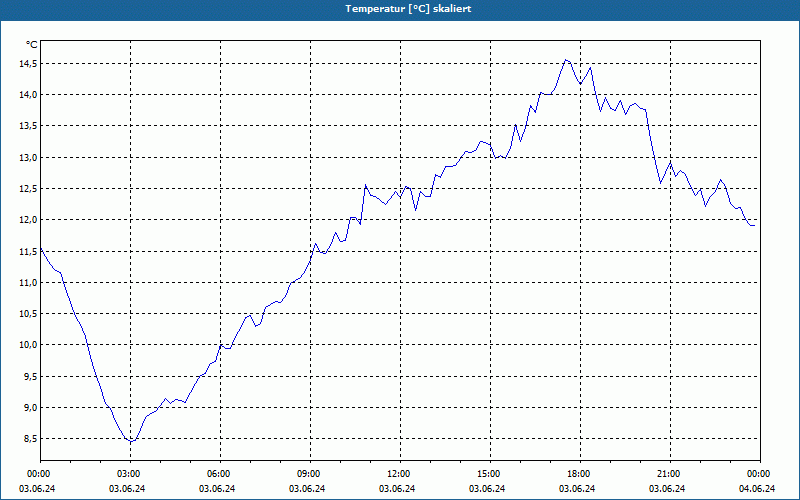Image resolution: width=800 pixels, height=500 pixels.
Task: Click the 03:00 time axis label
Action: pos(128,474)
